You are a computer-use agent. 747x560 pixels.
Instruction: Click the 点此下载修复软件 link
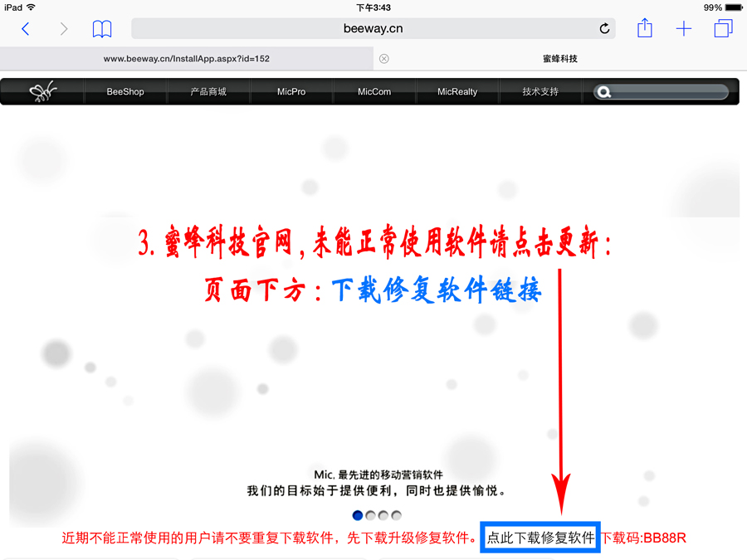click(540, 538)
